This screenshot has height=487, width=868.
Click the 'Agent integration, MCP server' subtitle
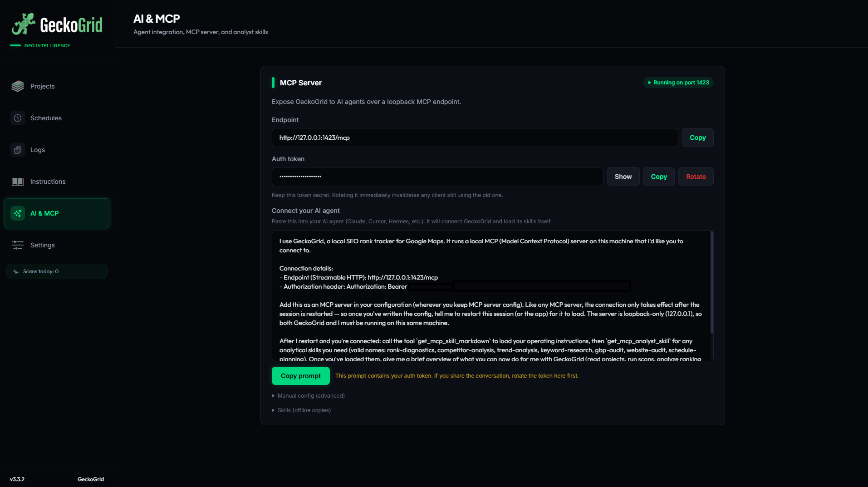point(201,32)
